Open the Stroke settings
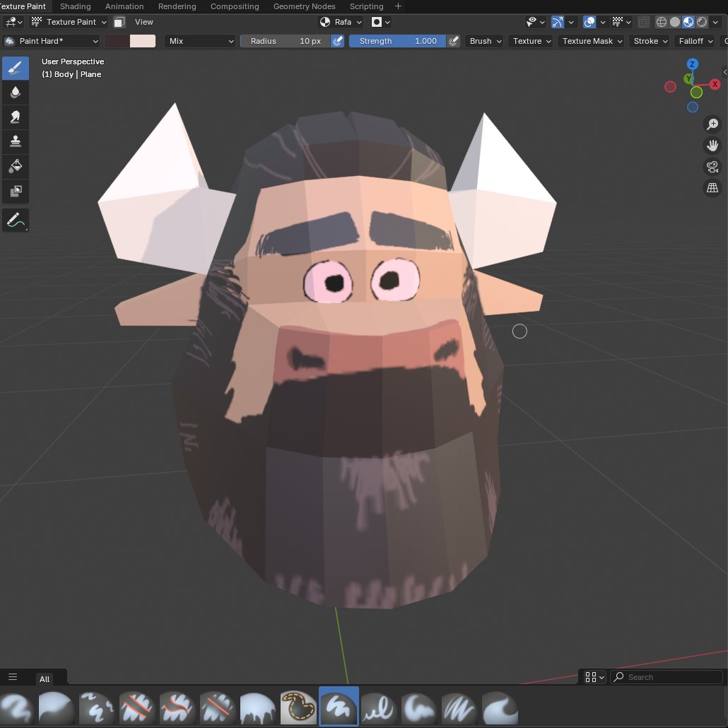Viewport: 728px width, 728px height. coord(648,41)
